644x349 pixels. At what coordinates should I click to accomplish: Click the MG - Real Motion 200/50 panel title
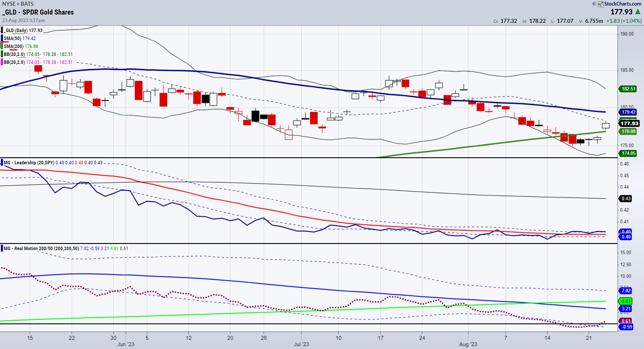tap(41, 249)
